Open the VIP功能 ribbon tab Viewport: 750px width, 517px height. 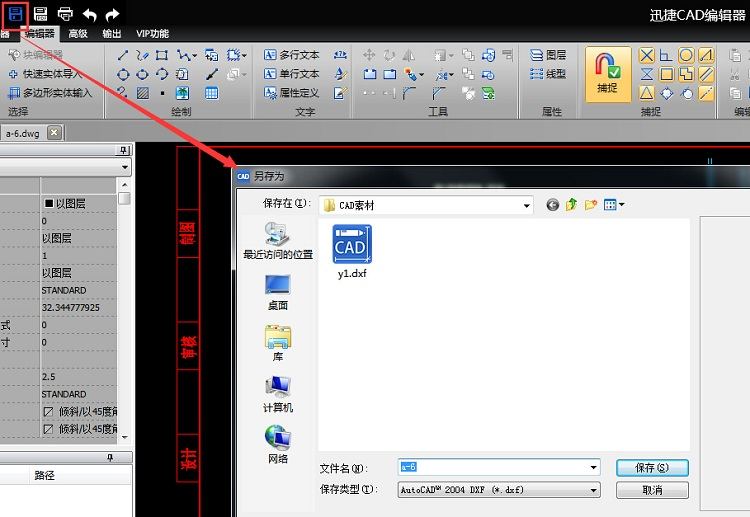tap(151, 33)
